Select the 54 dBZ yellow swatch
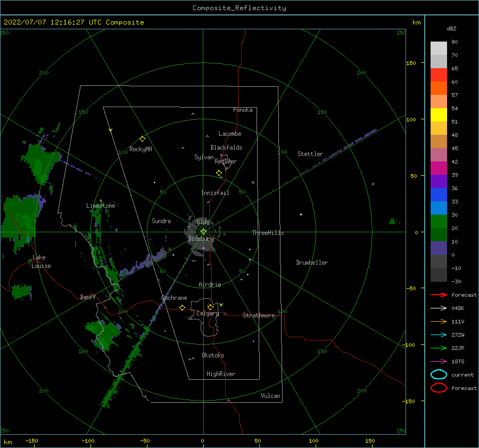Image resolution: width=479 pixels, height=448 pixels. (439, 115)
